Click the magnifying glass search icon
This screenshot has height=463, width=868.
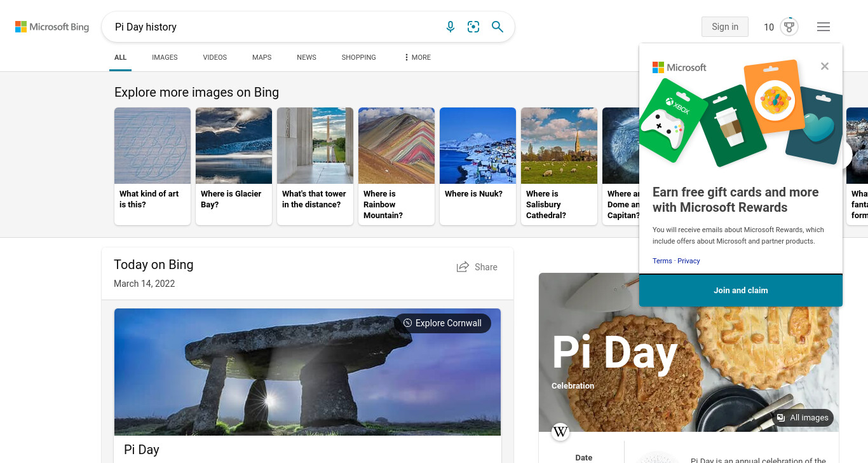pyautogui.click(x=498, y=27)
